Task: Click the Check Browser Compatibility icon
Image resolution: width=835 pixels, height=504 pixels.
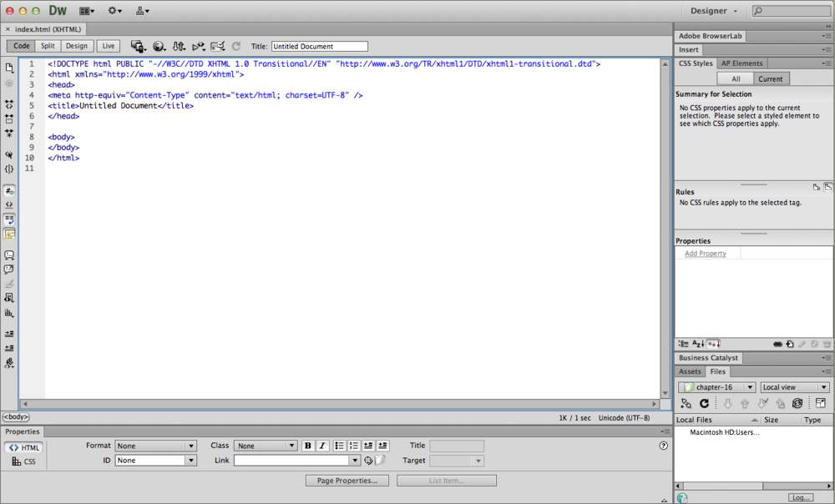Action: (x=219, y=46)
